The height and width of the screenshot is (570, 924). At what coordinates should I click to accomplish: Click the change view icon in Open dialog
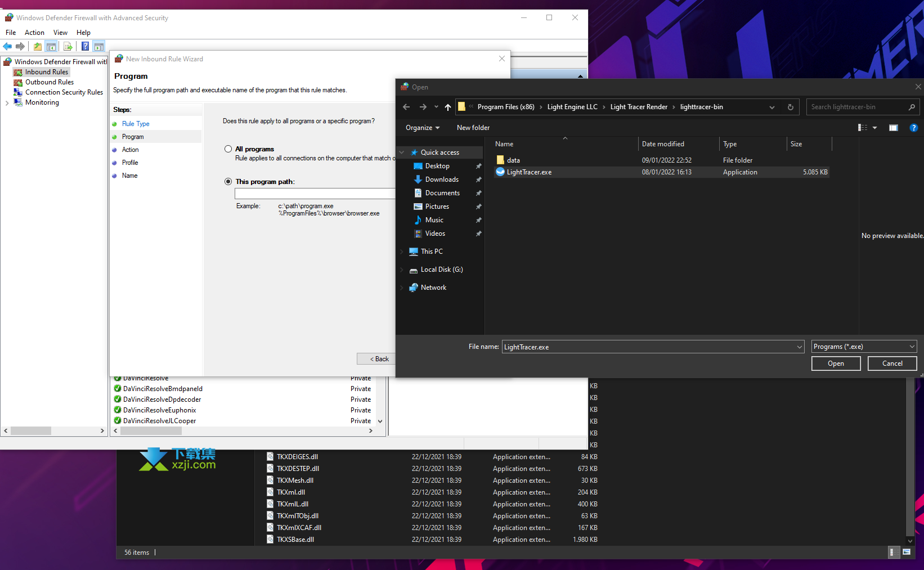pyautogui.click(x=862, y=128)
